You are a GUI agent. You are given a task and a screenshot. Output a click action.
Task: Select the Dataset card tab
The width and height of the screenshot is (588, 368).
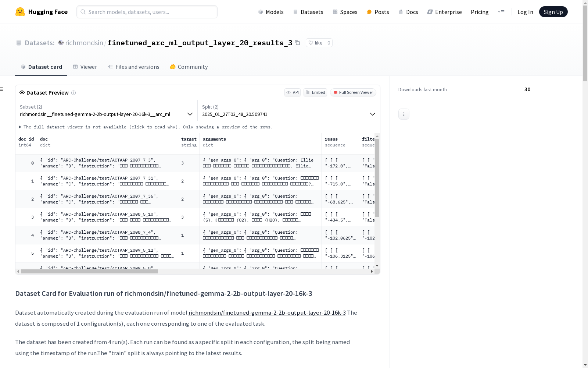click(41, 67)
